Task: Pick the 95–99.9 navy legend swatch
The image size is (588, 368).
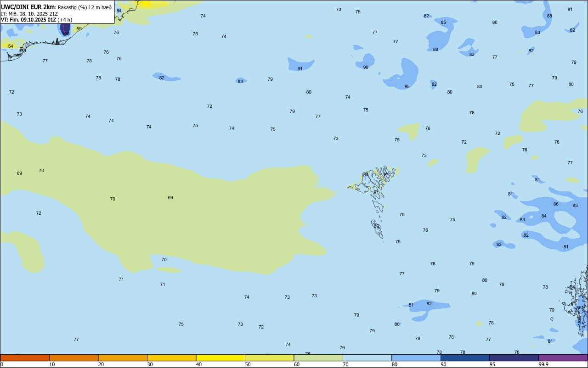Action: click(x=514, y=357)
